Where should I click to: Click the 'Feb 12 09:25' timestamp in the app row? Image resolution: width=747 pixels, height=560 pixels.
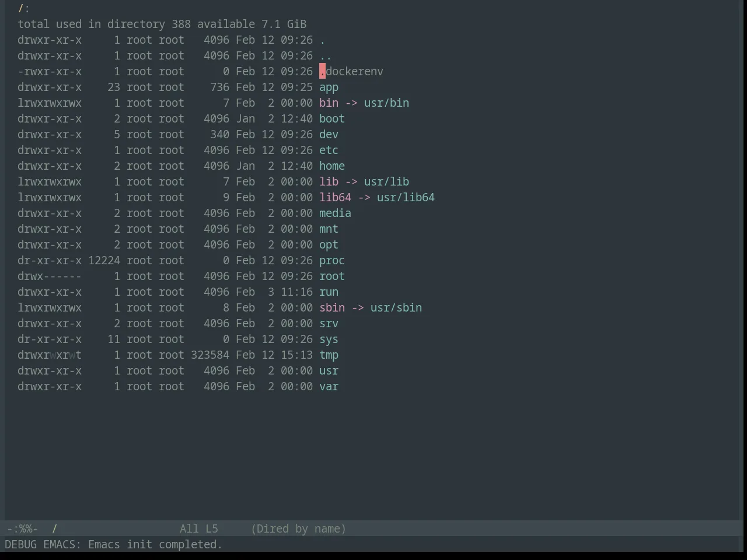point(274,87)
